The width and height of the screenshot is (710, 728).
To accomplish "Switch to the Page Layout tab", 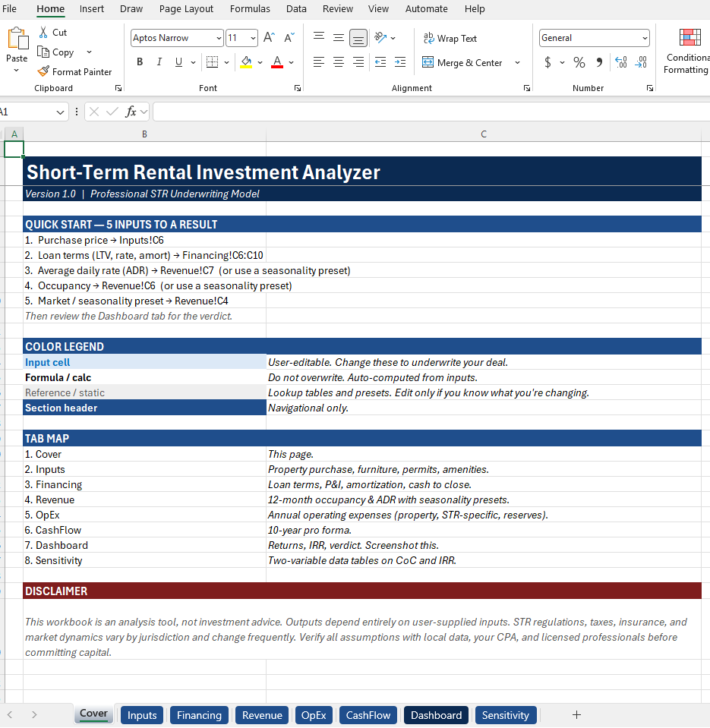I will pos(186,9).
